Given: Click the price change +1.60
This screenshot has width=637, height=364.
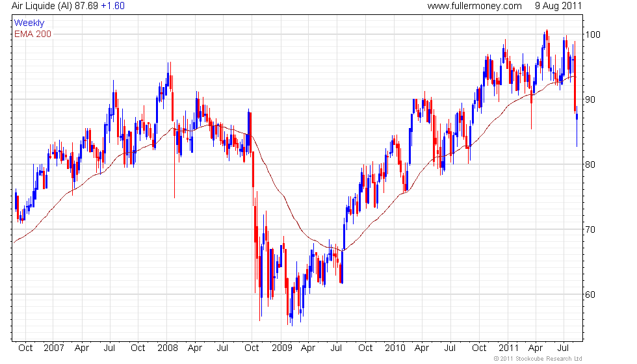Looking at the screenshot, I should [x=113, y=6].
